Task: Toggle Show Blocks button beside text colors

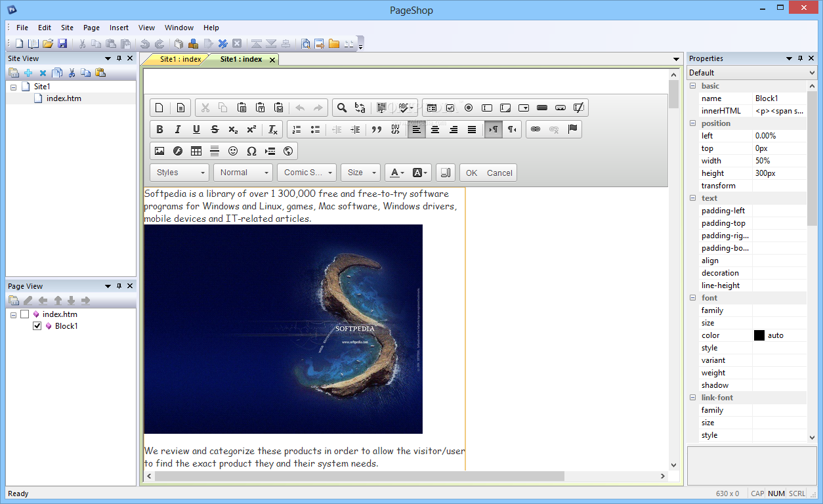Action: tap(445, 173)
